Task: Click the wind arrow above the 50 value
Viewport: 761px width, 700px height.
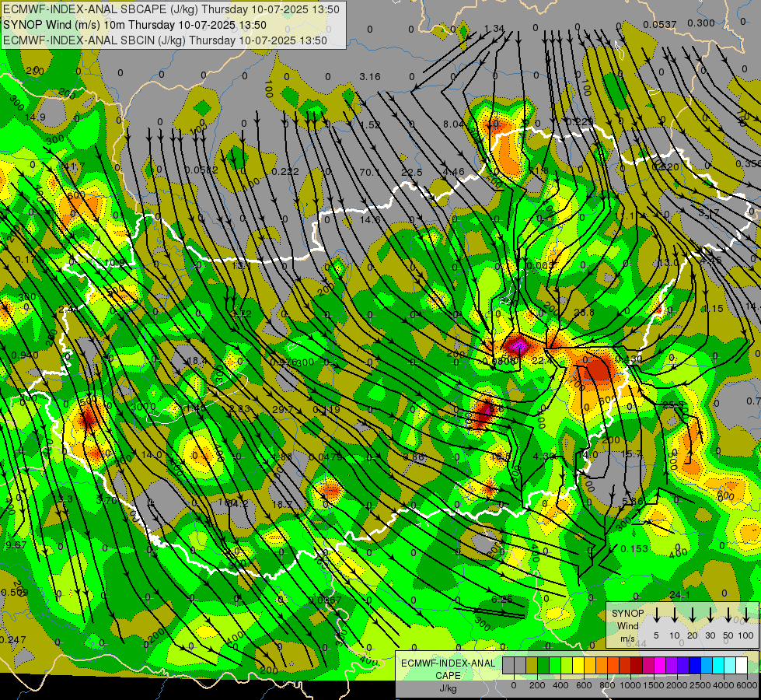Action: point(728,615)
